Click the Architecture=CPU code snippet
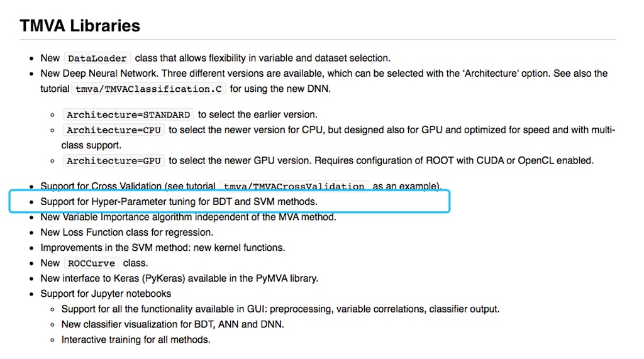 point(114,130)
